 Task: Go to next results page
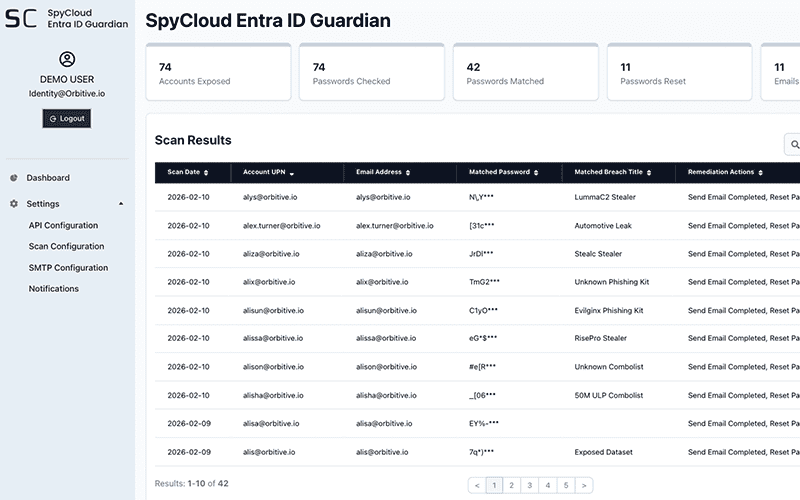coord(584,485)
